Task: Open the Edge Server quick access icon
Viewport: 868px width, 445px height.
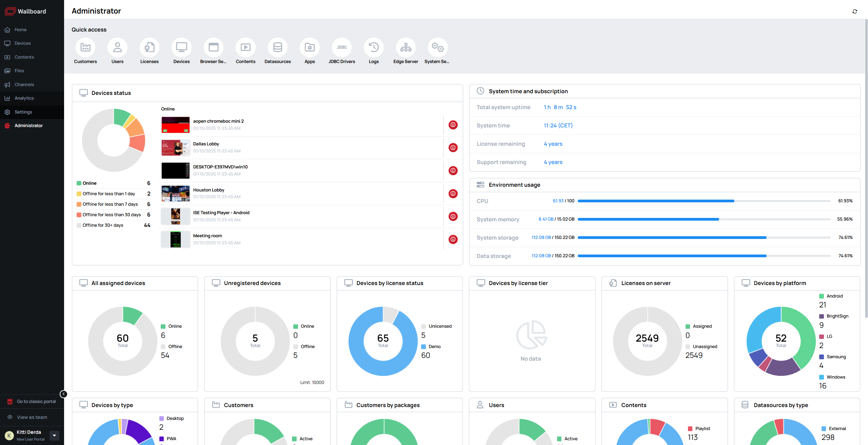Action: point(406,48)
